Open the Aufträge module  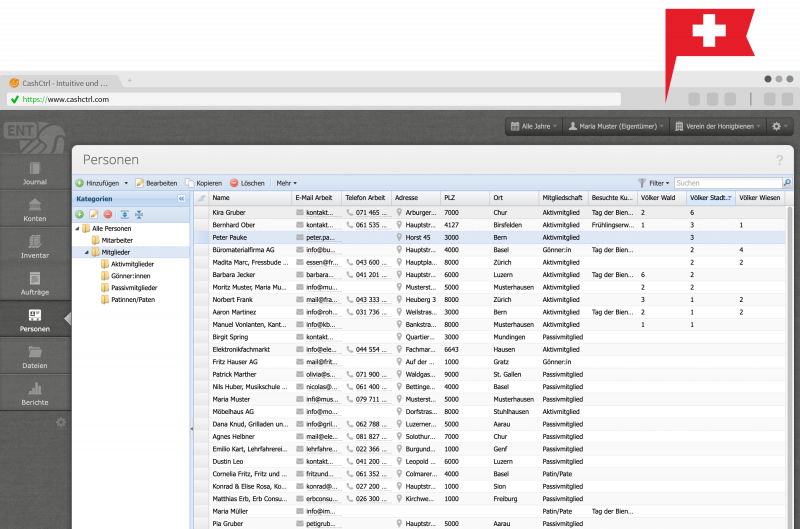35,283
